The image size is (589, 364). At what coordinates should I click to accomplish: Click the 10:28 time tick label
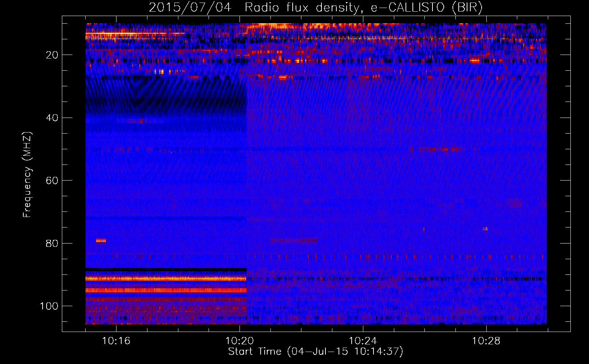(x=486, y=341)
